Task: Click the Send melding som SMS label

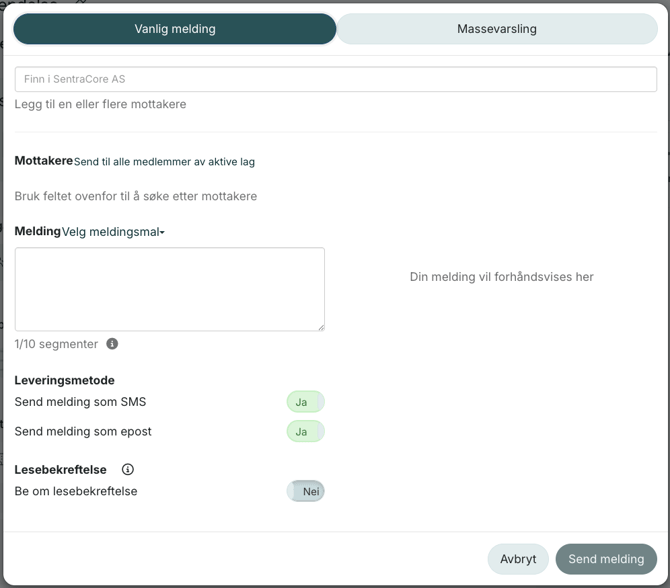Action: click(80, 402)
